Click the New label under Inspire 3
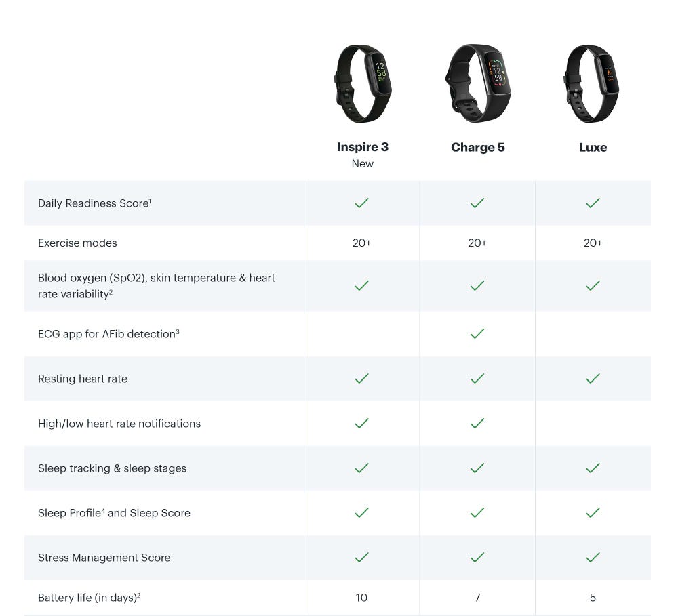The height and width of the screenshot is (616, 676). tap(363, 164)
